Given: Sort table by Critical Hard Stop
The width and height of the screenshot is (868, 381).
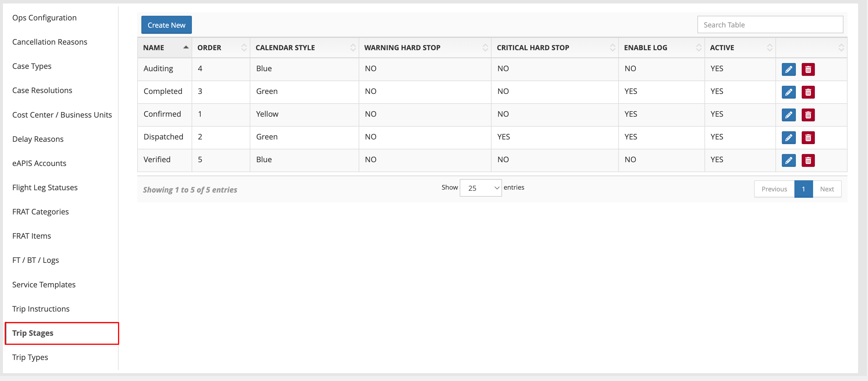Looking at the screenshot, I should click(x=555, y=48).
